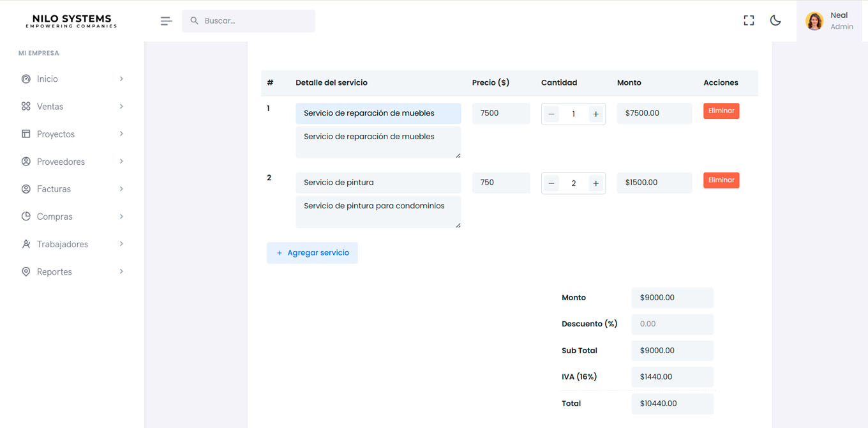Enter fullscreen mode via top bar icon

point(749,20)
